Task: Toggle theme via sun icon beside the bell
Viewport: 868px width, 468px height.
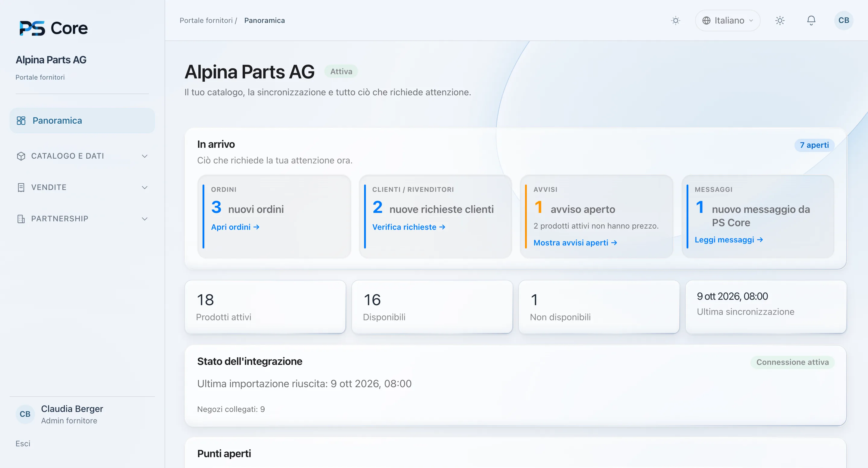Action: (780, 21)
